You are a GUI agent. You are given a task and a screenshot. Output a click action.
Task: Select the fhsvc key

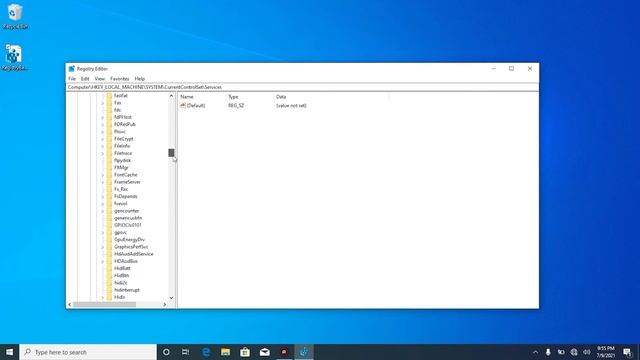click(x=120, y=131)
